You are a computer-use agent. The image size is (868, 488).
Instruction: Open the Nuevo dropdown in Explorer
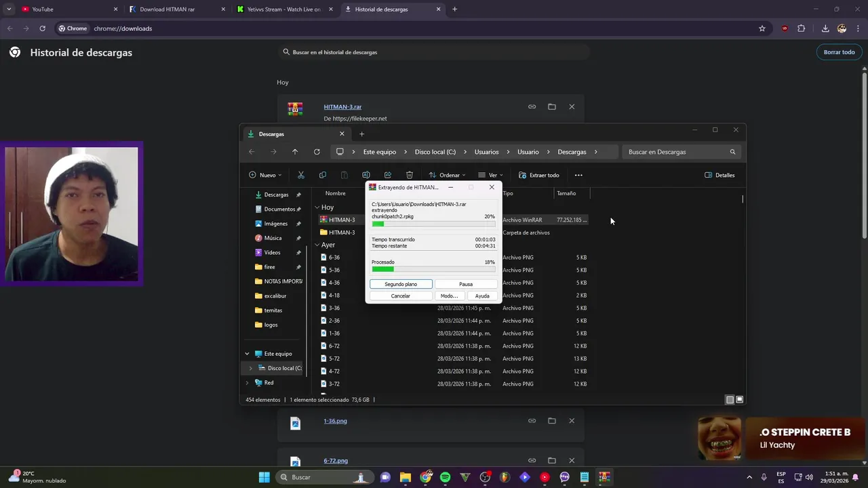click(x=265, y=175)
